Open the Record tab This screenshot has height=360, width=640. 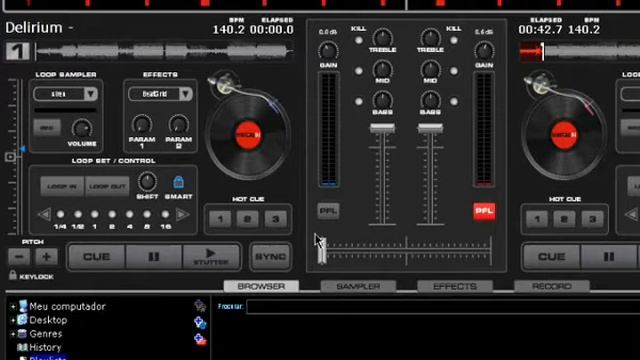[x=551, y=286]
